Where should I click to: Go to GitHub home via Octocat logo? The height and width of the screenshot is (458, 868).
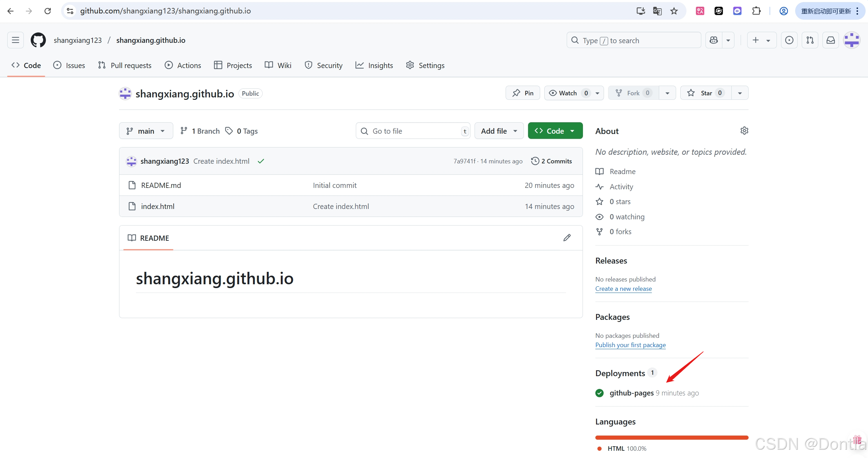[x=38, y=40]
